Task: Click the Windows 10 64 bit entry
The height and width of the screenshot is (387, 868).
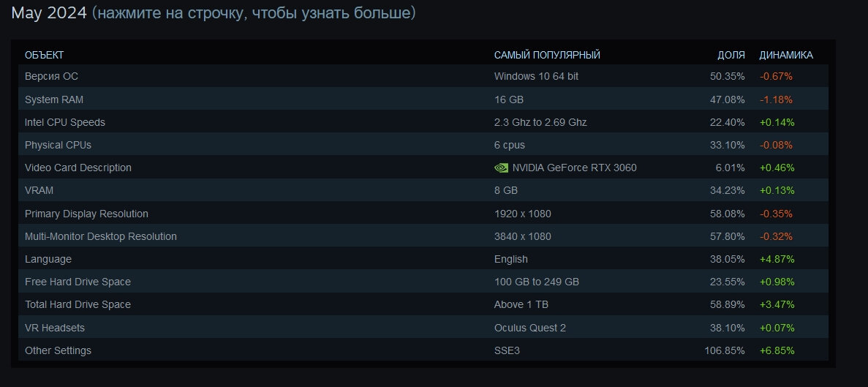Action: coord(537,76)
